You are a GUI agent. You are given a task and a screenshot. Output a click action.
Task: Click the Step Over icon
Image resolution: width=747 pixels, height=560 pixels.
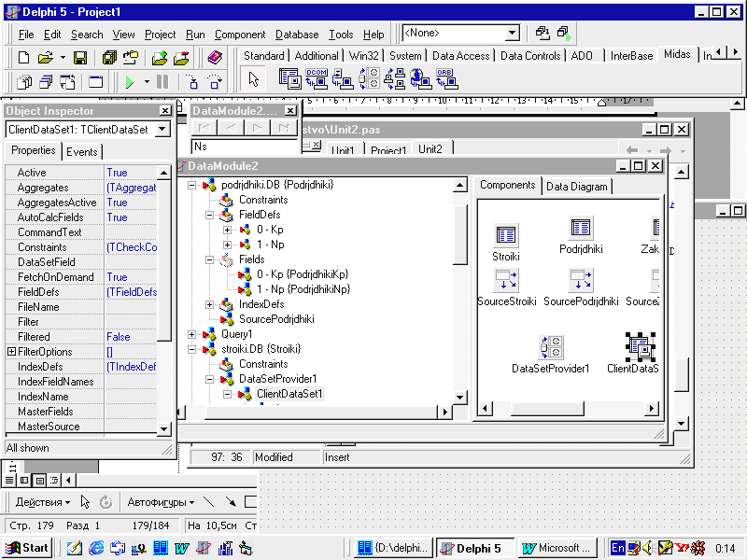click(215, 82)
